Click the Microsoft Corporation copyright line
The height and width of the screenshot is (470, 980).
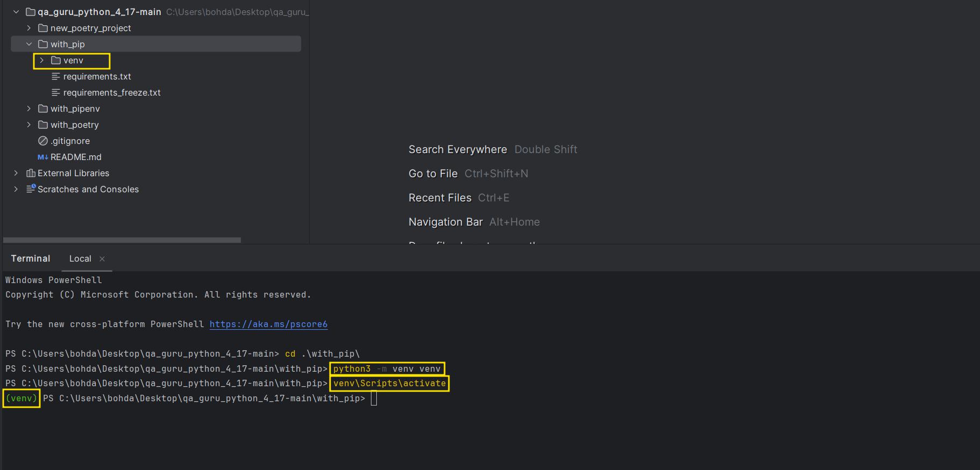click(x=159, y=294)
